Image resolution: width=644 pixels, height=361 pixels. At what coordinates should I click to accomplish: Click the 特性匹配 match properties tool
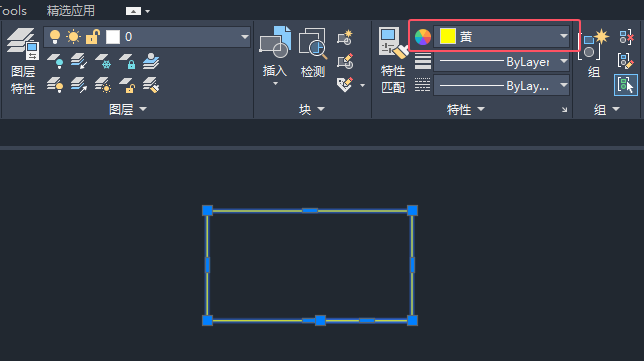click(393, 60)
